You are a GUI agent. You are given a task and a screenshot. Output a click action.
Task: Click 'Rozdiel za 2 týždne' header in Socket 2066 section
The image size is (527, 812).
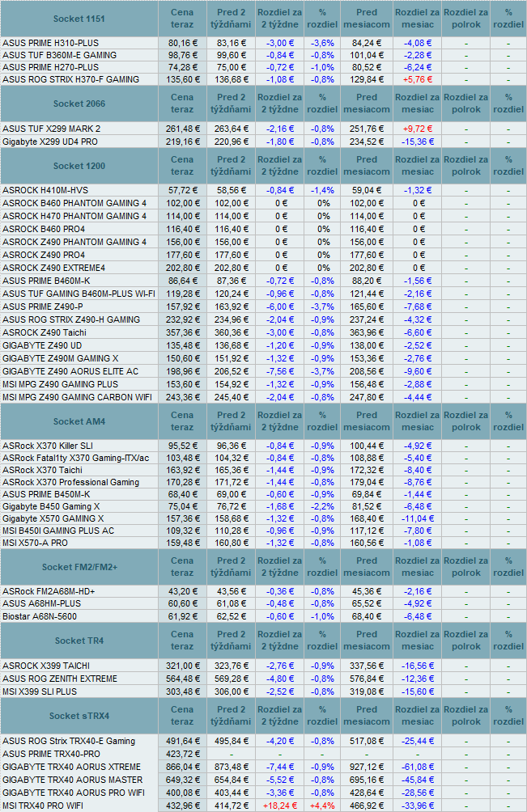(x=279, y=104)
